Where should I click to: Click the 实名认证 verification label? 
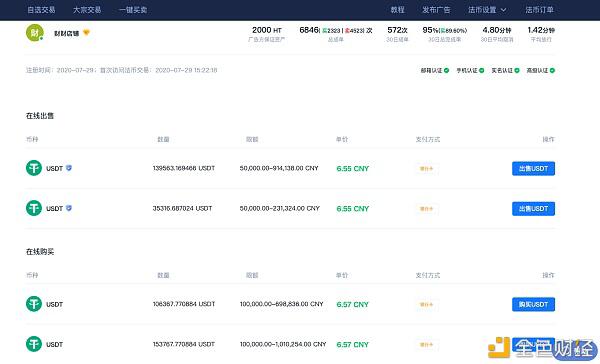502,70
